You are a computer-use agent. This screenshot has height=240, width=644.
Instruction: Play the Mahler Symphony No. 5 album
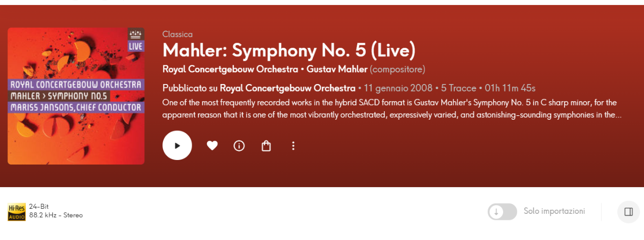click(x=177, y=145)
